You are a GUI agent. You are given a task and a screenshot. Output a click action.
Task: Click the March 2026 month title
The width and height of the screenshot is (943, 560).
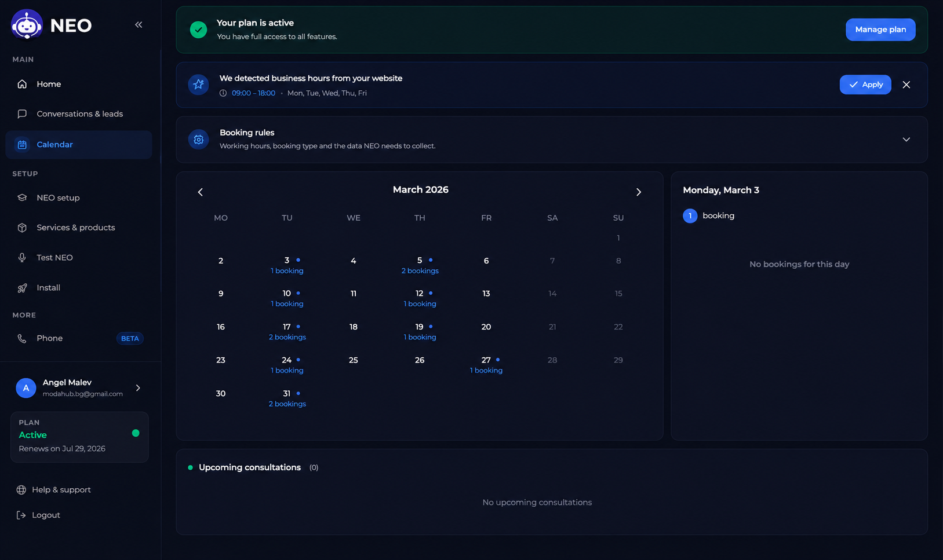421,190
